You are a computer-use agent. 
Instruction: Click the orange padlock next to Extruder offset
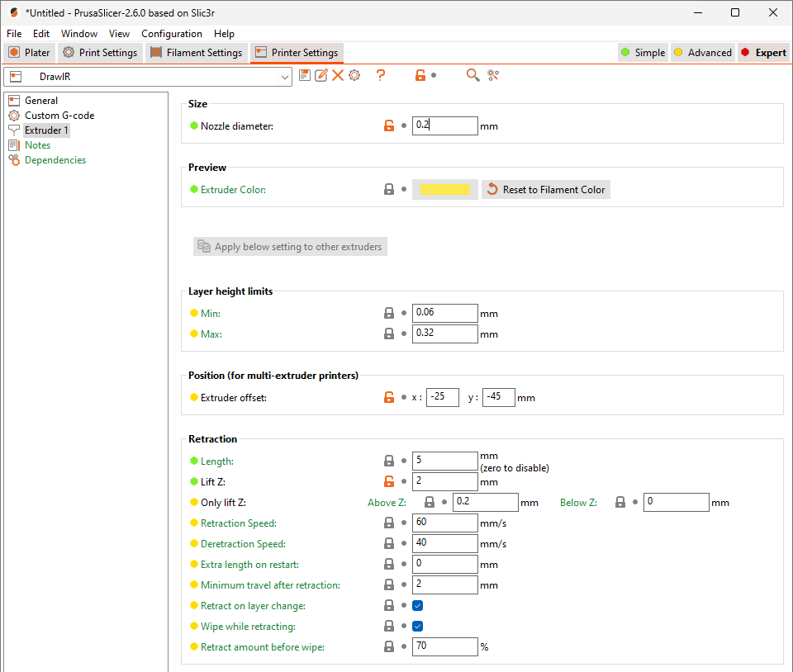click(389, 398)
